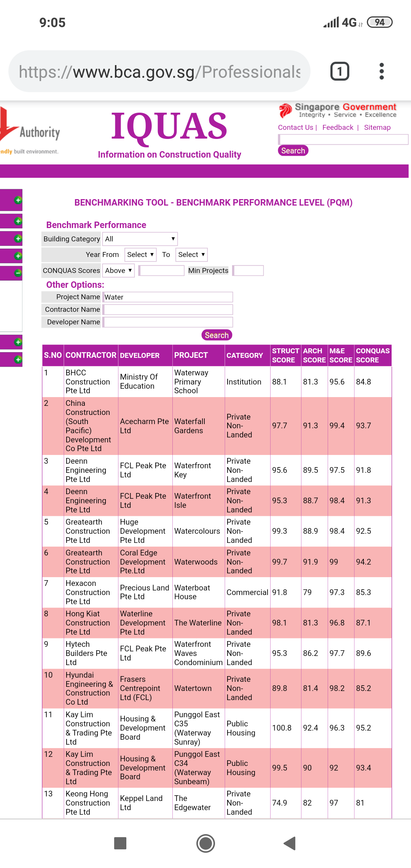Open the browser tab switcher icon

tap(339, 71)
